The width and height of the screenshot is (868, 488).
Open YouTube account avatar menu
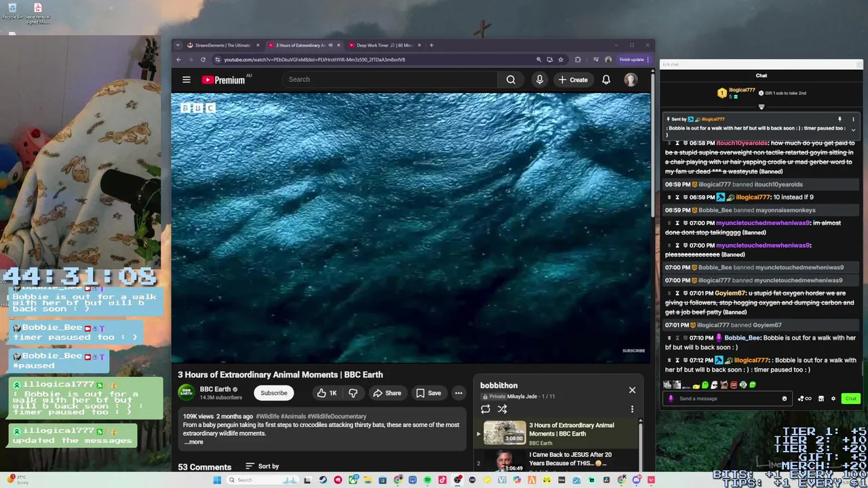tap(631, 79)
